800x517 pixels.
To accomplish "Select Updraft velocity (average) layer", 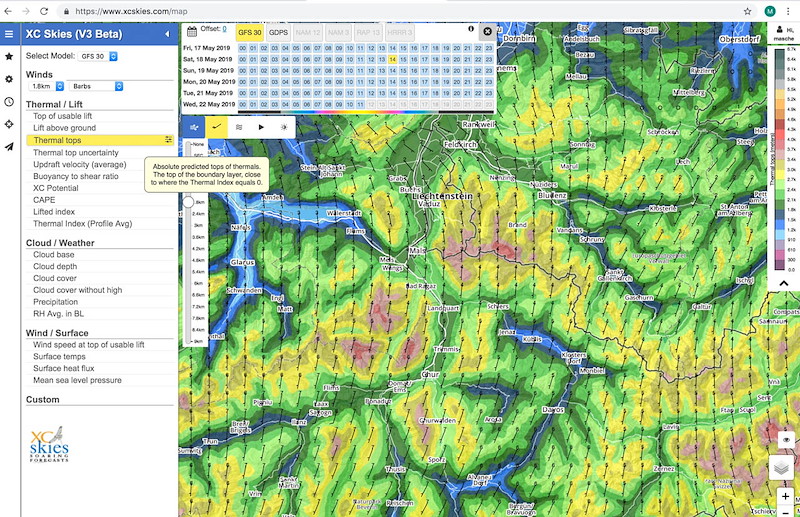I will [x=80, y=164].
